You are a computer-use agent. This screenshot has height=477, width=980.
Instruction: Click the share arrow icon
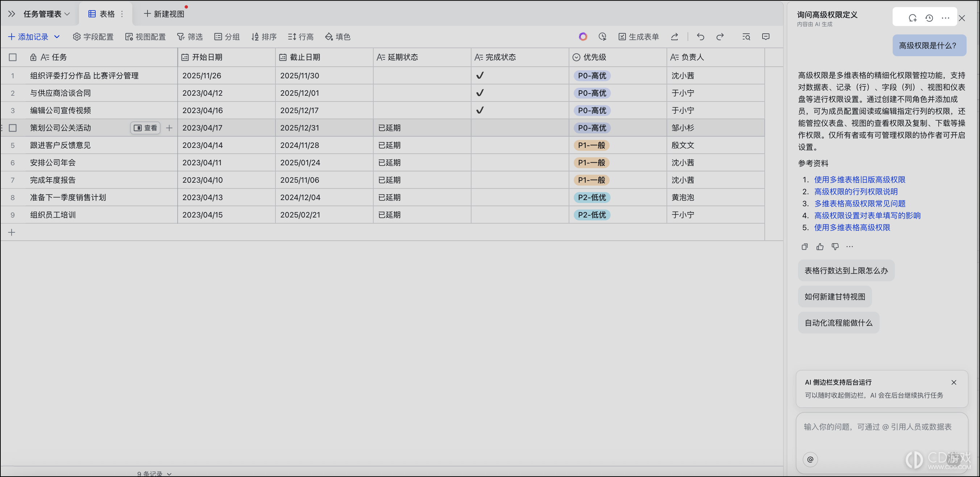point(674,37)
